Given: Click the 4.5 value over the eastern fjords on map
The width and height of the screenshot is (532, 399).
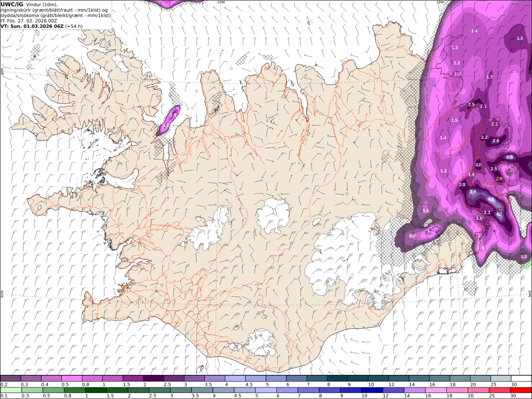Looking at the screenshot, I should 491,199.
